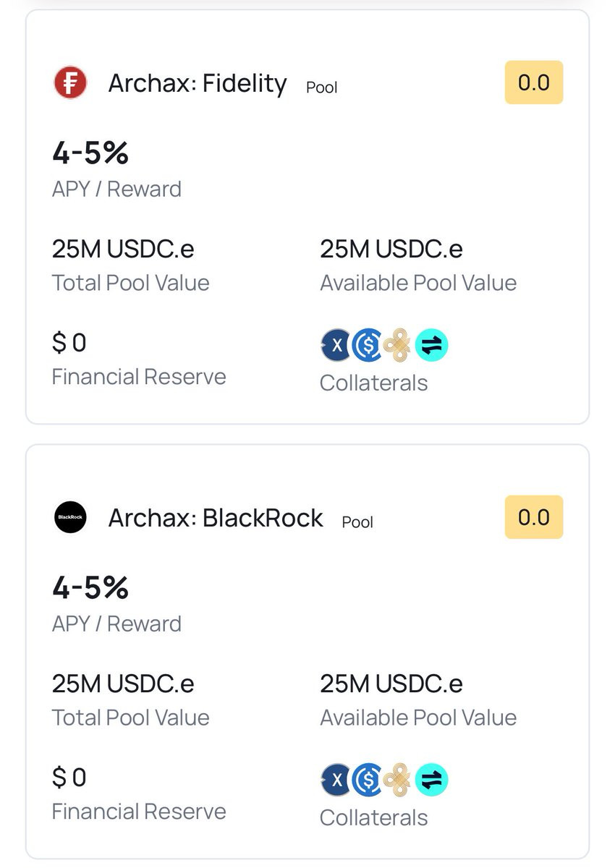Click the Collaterals label in BlackRock card

point(373,817)
